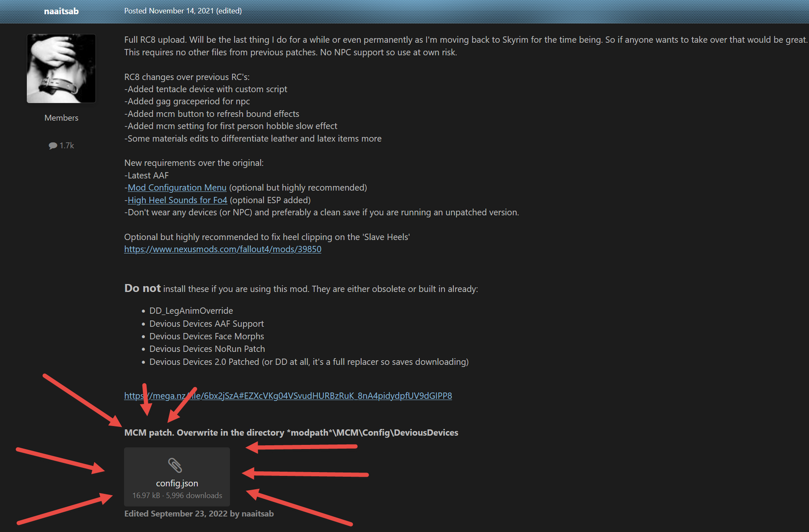Open the nexusmods fallout4 mods 39850 link
This screenshot has height=532, width=809.
(223, 249)
